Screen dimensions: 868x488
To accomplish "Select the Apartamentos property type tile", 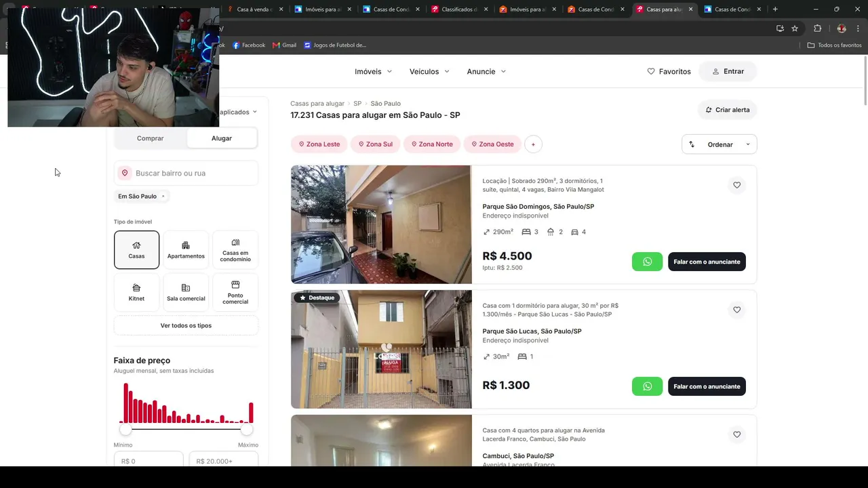I will tap(186, 249).
